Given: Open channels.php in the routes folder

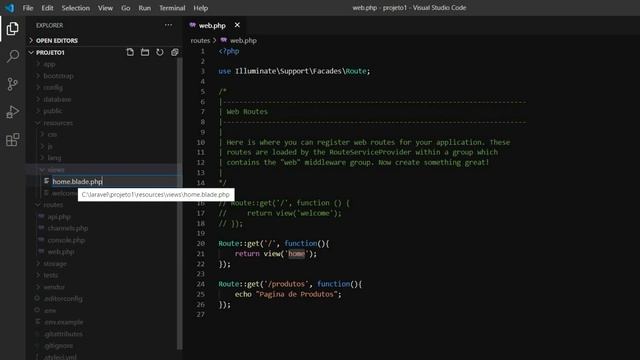Looking at the screenshot, I should (x=68, y=228).
